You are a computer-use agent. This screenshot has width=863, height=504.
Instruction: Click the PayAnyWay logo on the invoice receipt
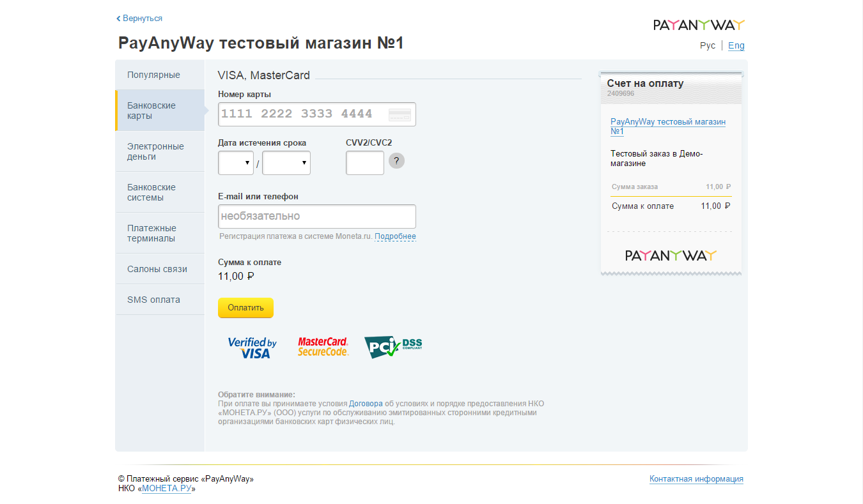(x=670, y=254)
